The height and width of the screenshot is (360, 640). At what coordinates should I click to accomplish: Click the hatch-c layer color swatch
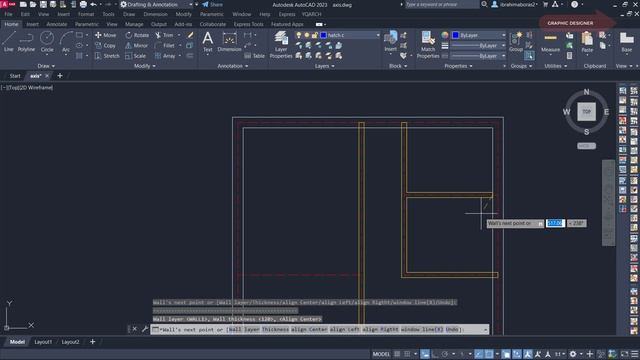tap(323, 35)
